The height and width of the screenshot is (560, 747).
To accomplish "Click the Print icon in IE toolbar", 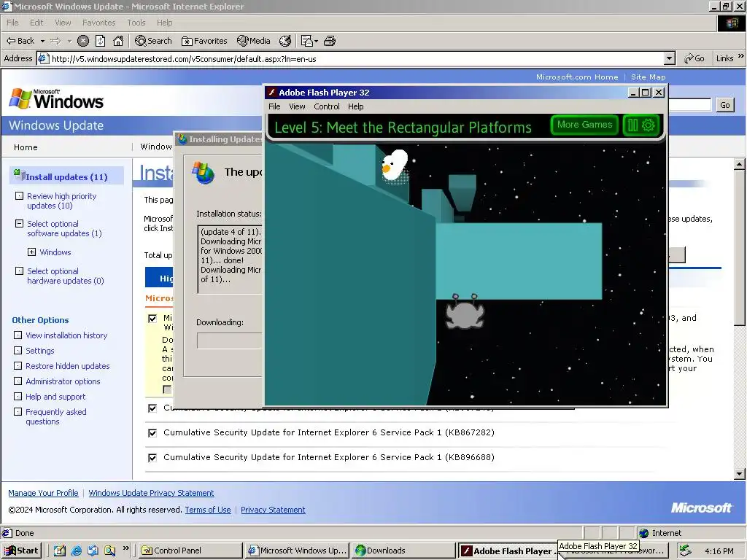I will click(330, 41).
